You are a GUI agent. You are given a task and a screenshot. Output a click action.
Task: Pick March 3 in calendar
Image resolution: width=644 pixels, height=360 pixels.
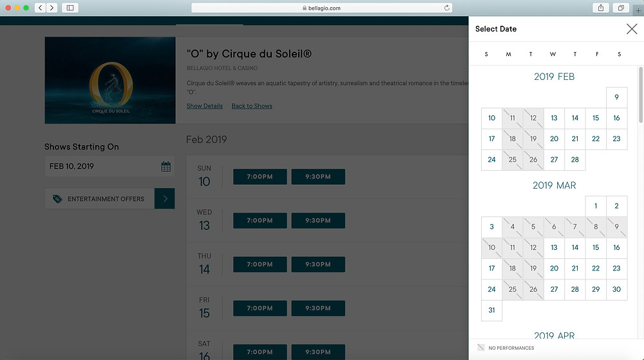point(491,227)
